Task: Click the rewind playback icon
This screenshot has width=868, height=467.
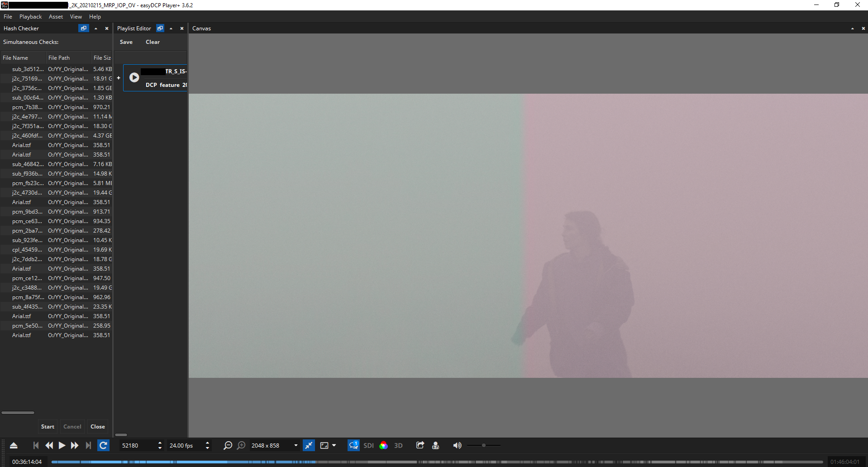Action: tap(49, 446)
